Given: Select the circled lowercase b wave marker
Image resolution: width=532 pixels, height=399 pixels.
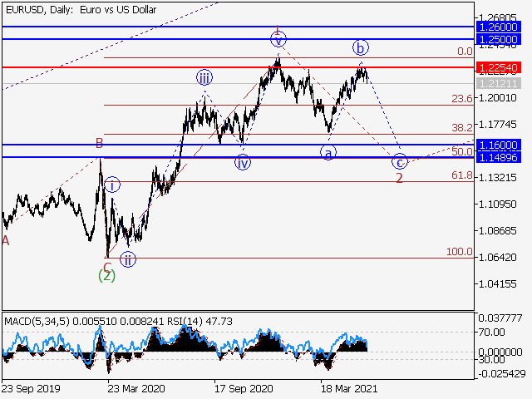Looking at the screenshot, I should point(361,47).
